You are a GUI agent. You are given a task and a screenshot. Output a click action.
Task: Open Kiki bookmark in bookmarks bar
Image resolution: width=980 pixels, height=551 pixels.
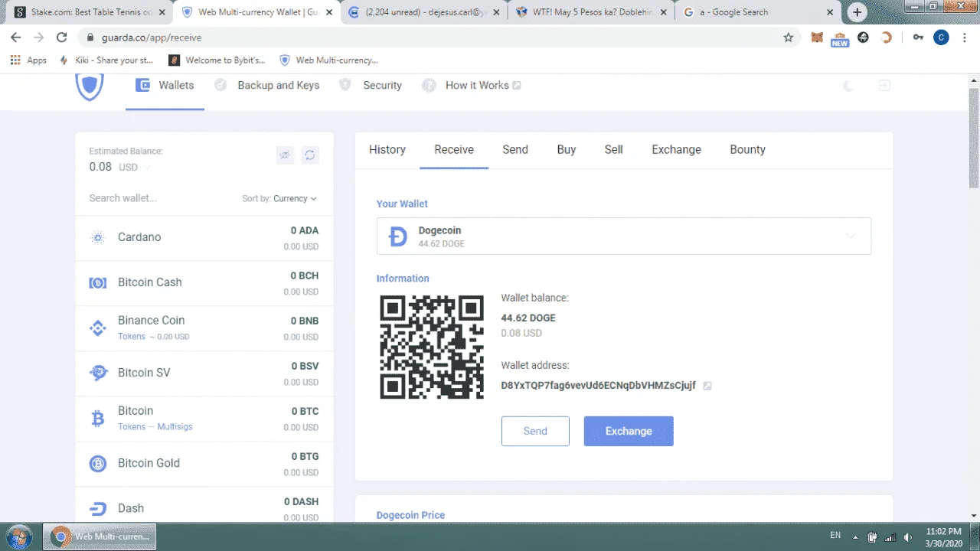pos(106,60)
